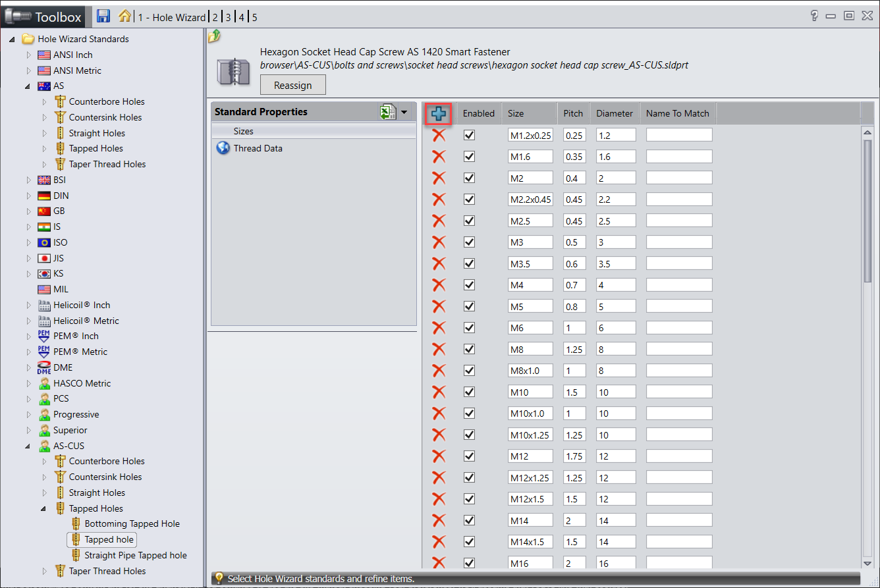
Task: Click the Excel export icon
Action: pyautogui.click(x=387, y=112)
